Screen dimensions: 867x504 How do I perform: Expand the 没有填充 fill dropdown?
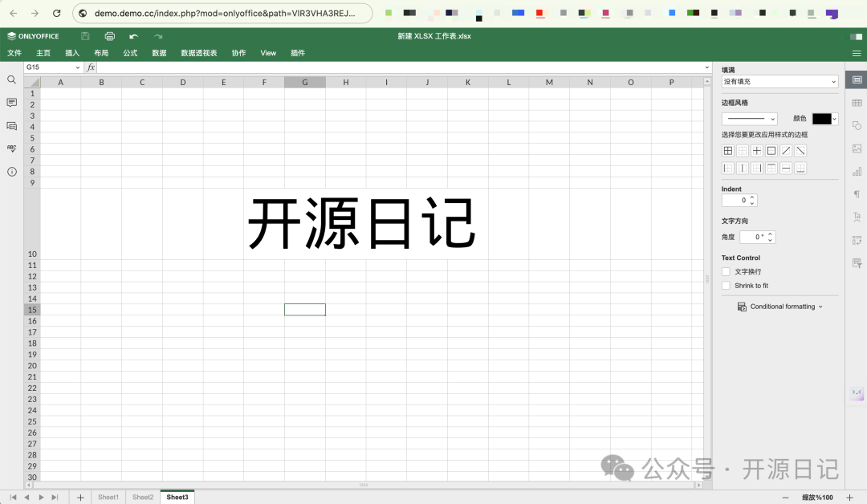tap(779, 82)
